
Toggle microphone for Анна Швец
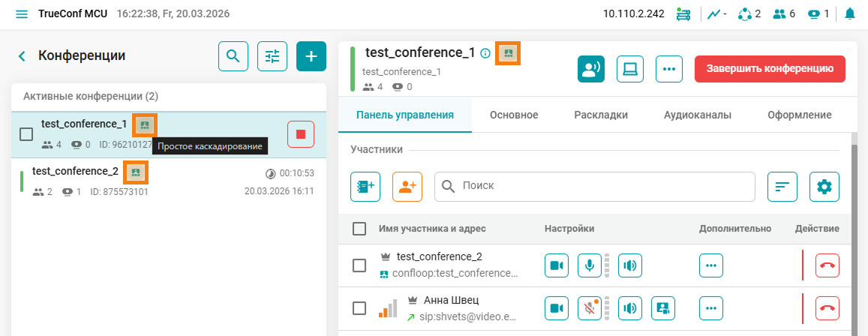[590, 308]
